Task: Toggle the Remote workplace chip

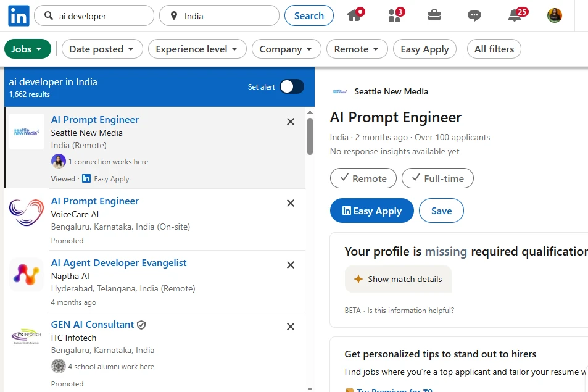Action: pos(363,178)
